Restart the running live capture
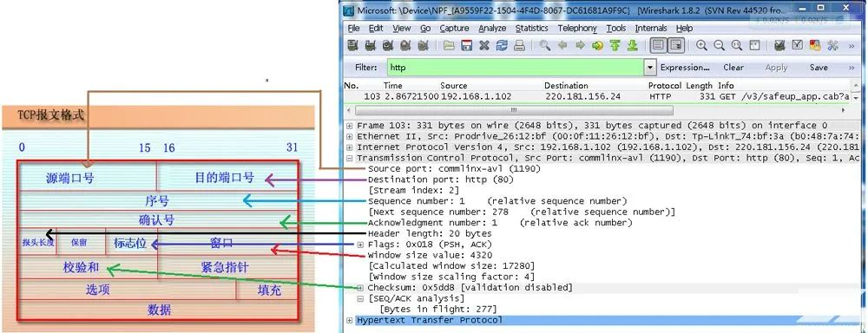This screenshot has width=868, height=333. pos(424,46)
